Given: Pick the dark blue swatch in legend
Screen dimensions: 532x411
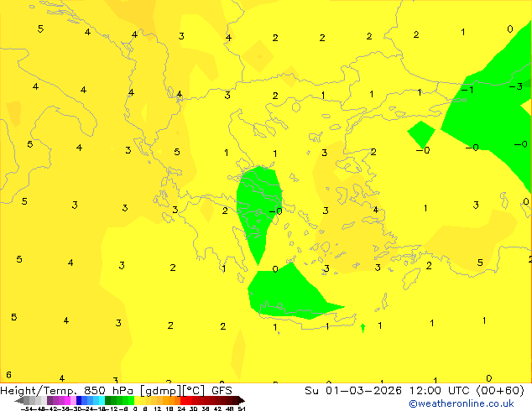Looking at the screenshot, I should (79, 400).
